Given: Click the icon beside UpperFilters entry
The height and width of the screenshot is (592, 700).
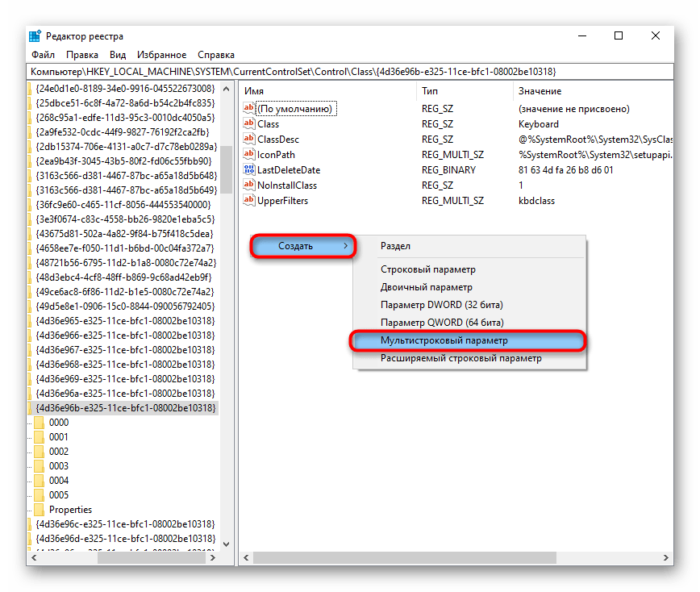Looking at the screenshot, I should pos(249,201).
